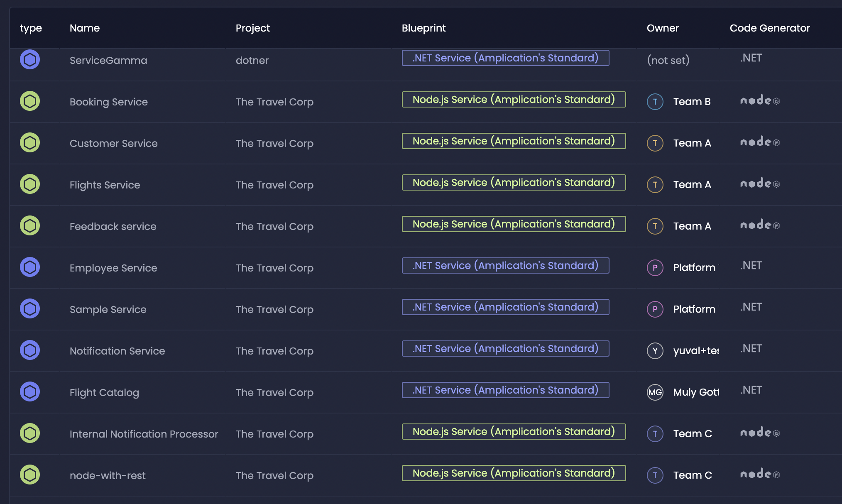Click the Employee Service type icon
The height and width of the screenshot is (504, 842).
pyautogui.click(x=30, y=267)
